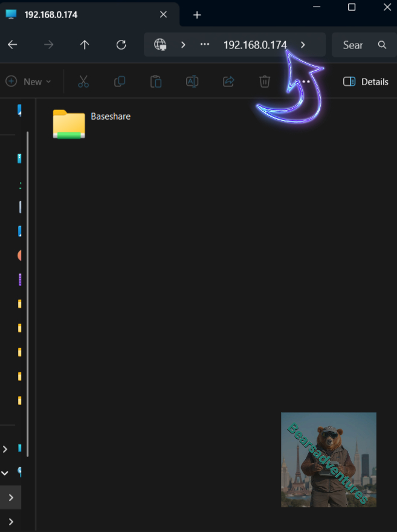The image size is (397, 532).
Task: Toggle the Details pane
Action: pos(366,82)
